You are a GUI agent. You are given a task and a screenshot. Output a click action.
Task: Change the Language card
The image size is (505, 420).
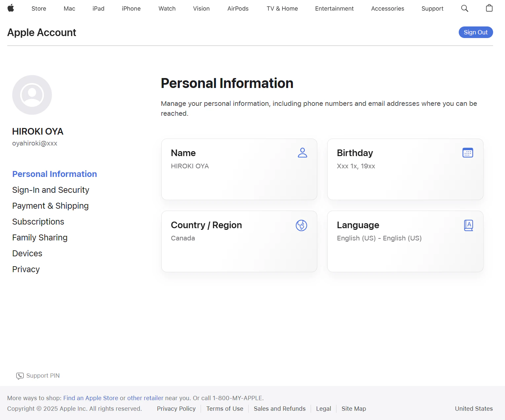pos(405,241)
